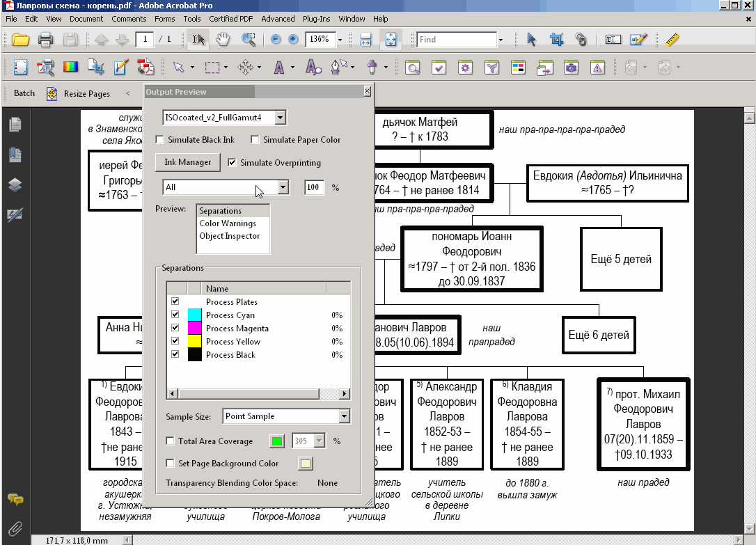Open the Layers panel in sidebar
The height and width of the screenshot is (545, 756).
[x=15, y=184]
